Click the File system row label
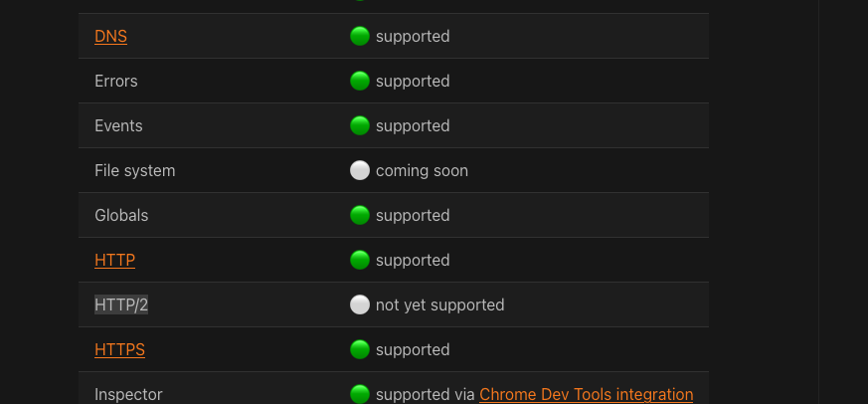The width and height of the screenshot is (868, 404). pyautogui.click(x=134, y=171)
